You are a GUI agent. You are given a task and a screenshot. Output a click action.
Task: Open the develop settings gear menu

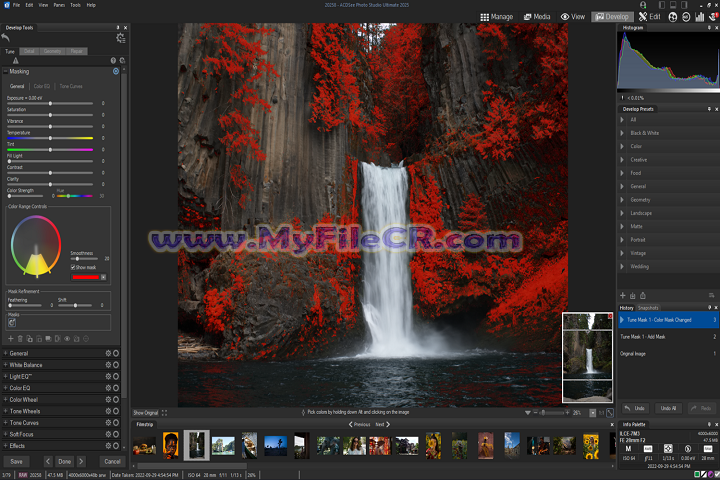coord(120,38)
